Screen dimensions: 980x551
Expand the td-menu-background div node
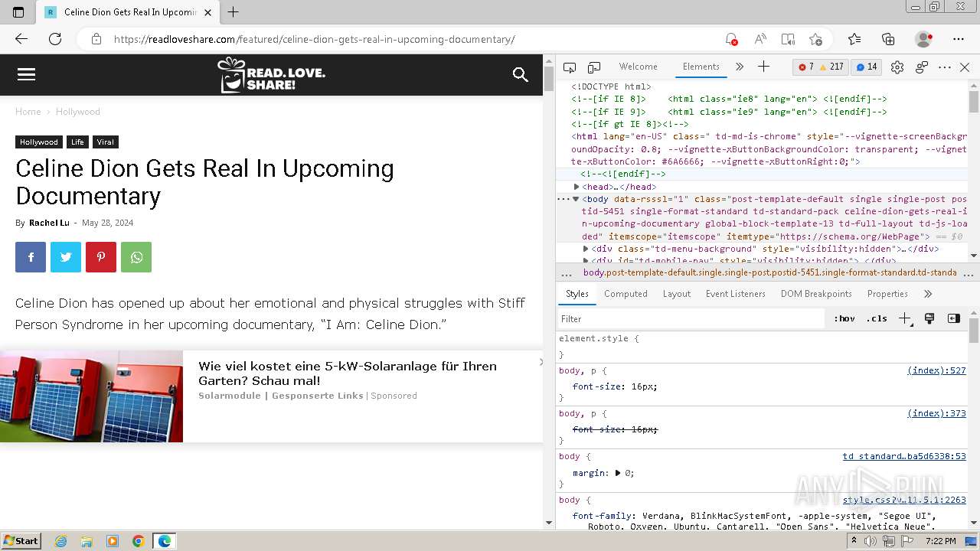586,249
